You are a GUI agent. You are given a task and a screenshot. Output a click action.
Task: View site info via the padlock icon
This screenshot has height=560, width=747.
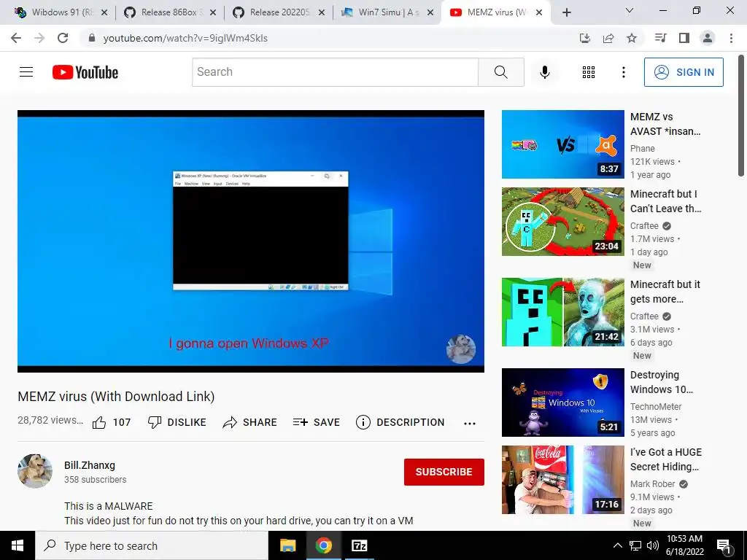pyautogui.click(x=92, y=38)
